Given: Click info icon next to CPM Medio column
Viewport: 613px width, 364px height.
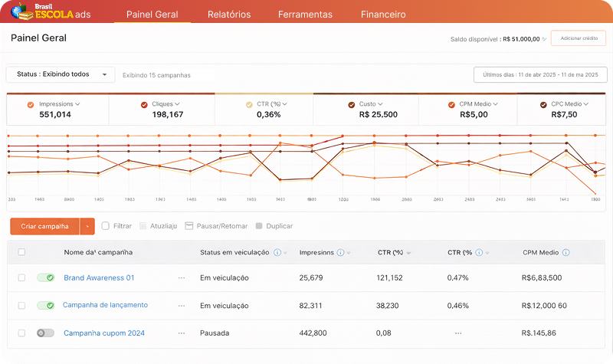Looking at the screenshot, I should pos(565,252).
